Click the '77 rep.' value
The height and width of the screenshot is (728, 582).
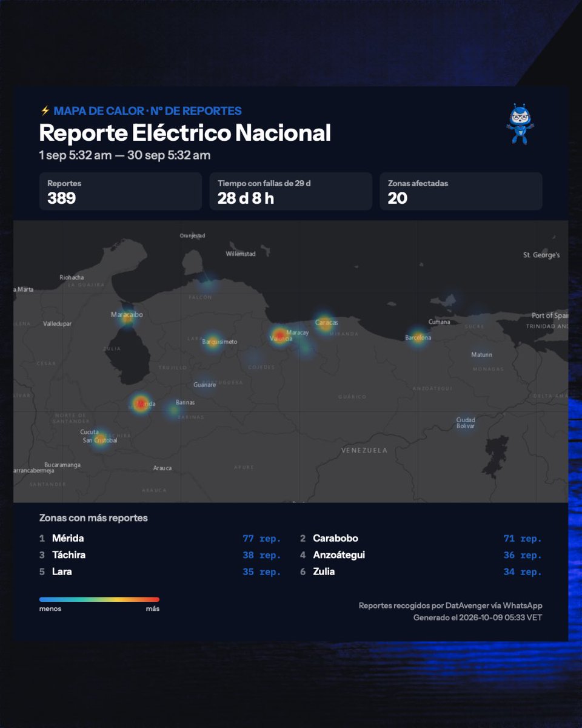pos(262,538)
